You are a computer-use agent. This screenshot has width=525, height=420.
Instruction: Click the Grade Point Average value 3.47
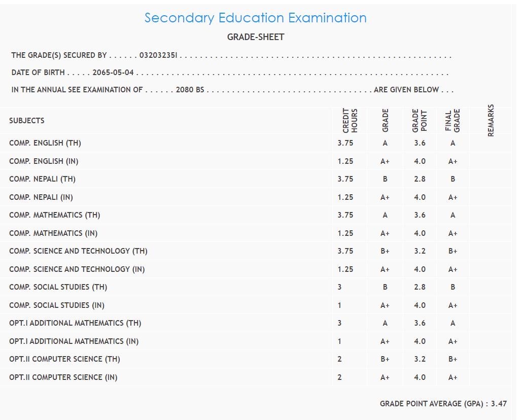click(499, 404)
